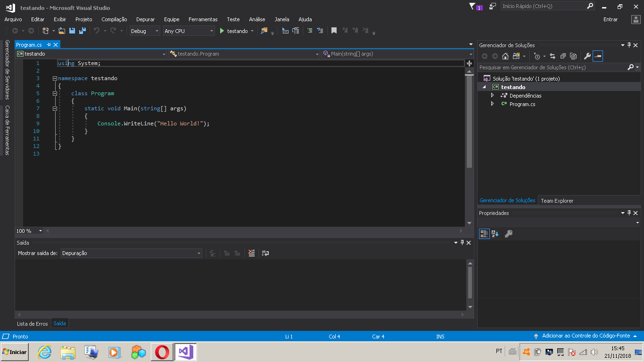Click the Property Pages wrench in Propriedades
The image size is (644, 362).
(508, 233)
